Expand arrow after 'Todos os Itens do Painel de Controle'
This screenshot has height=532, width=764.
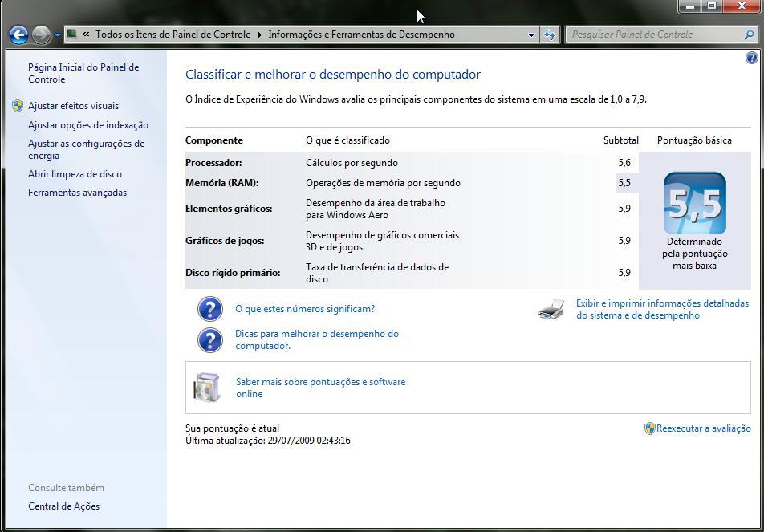[259, 35]
